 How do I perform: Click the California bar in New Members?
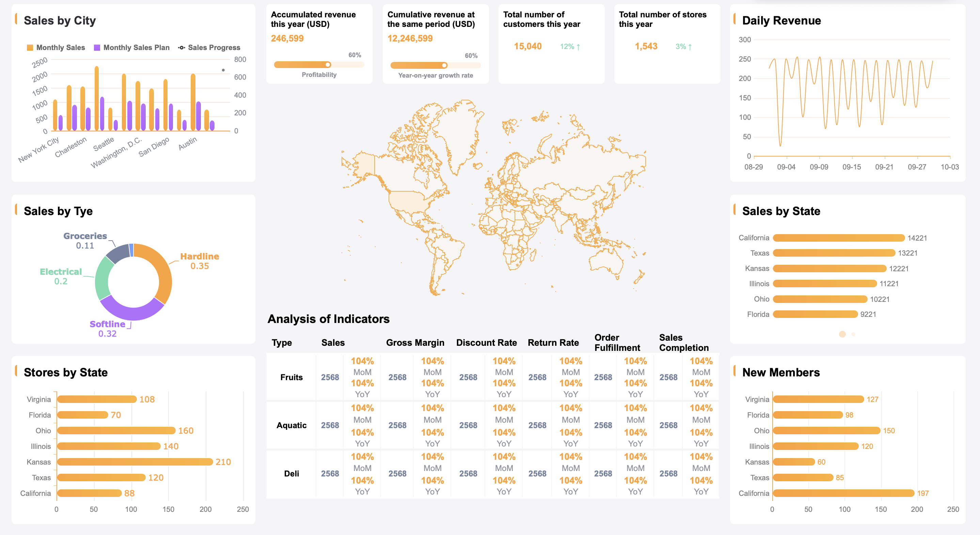point(843,493)
